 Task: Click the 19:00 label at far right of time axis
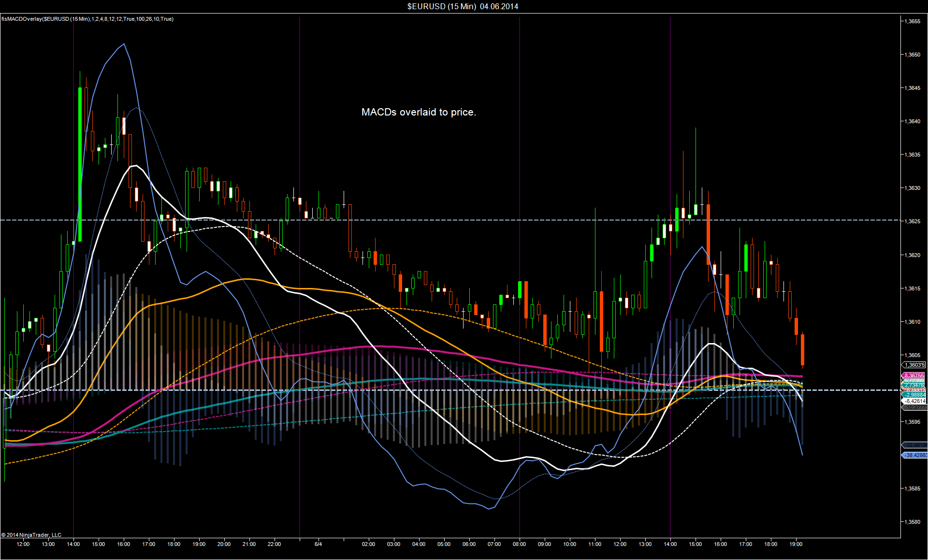[796, 544]
